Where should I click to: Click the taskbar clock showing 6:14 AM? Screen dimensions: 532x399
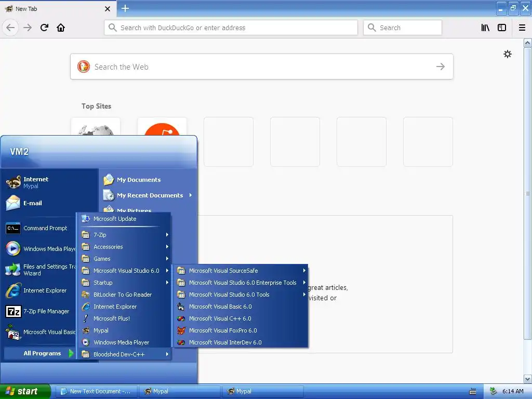tap(513, 391)
